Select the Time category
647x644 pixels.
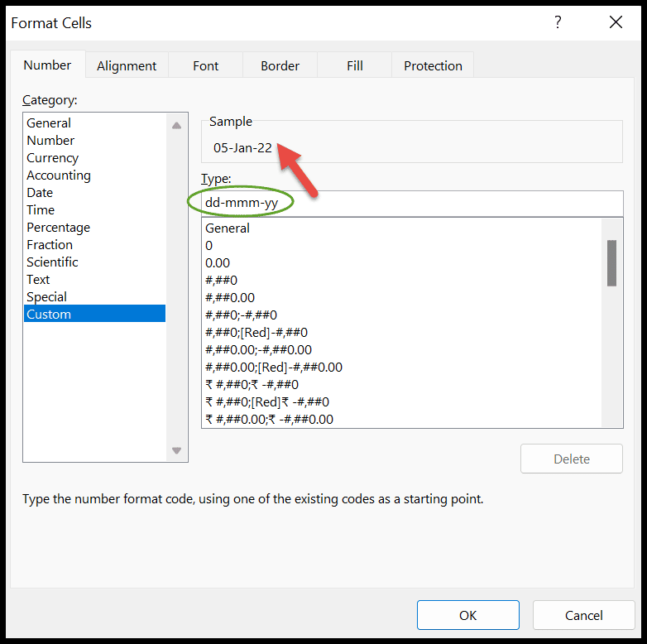click(95, 209)
